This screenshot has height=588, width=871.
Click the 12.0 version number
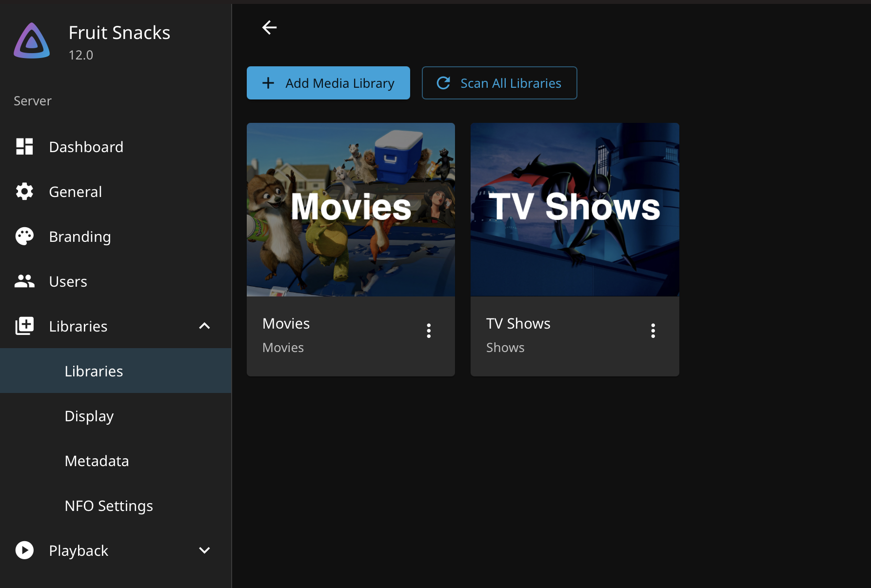pos(81,55)
